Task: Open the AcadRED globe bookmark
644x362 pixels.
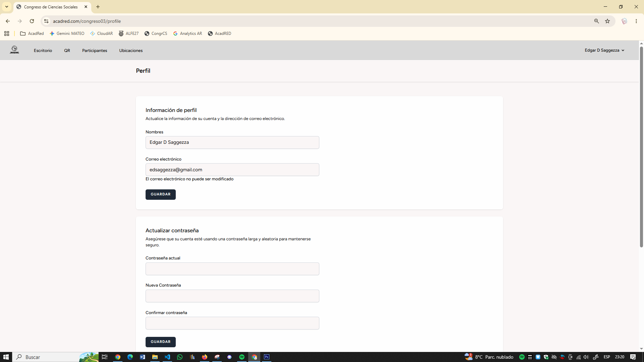Action: tap(220, 34)
